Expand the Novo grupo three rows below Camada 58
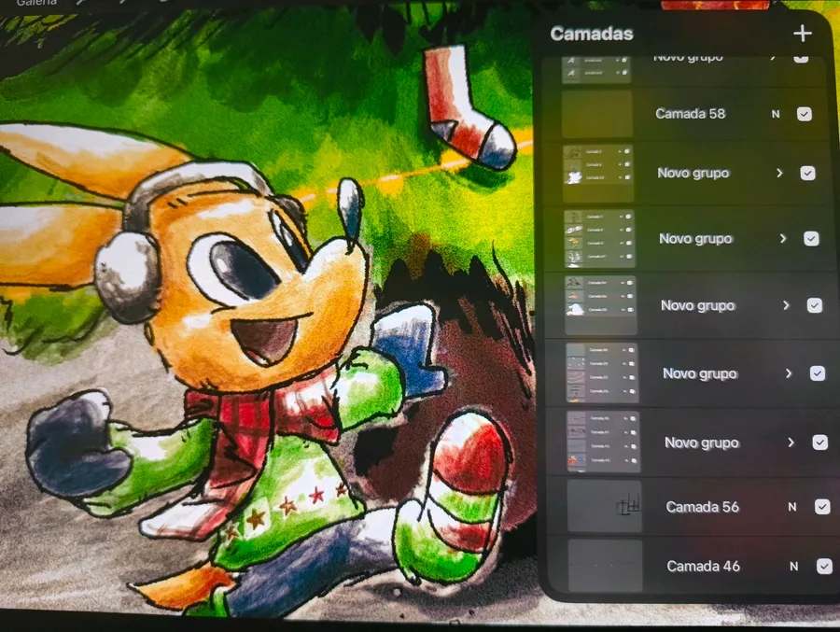The image size is (840, 632). [x=786, y=305]
